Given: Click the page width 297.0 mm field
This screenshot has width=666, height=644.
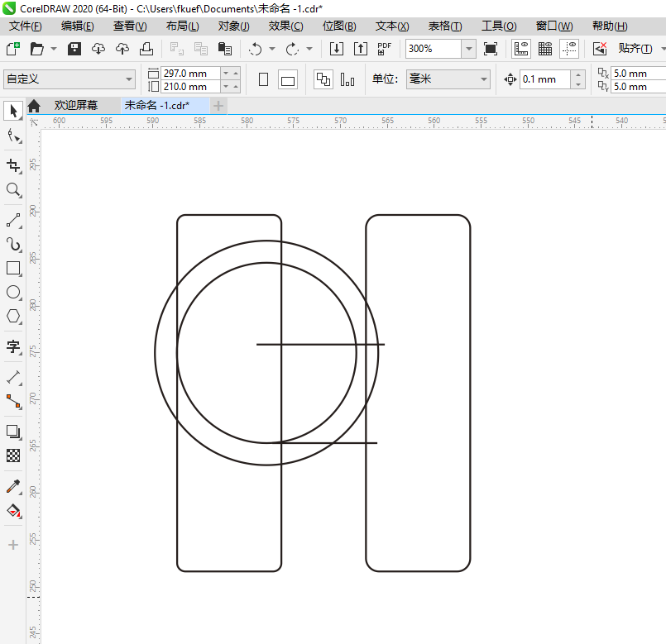Looking at the screenshot, I should click(x=191, y=73).
